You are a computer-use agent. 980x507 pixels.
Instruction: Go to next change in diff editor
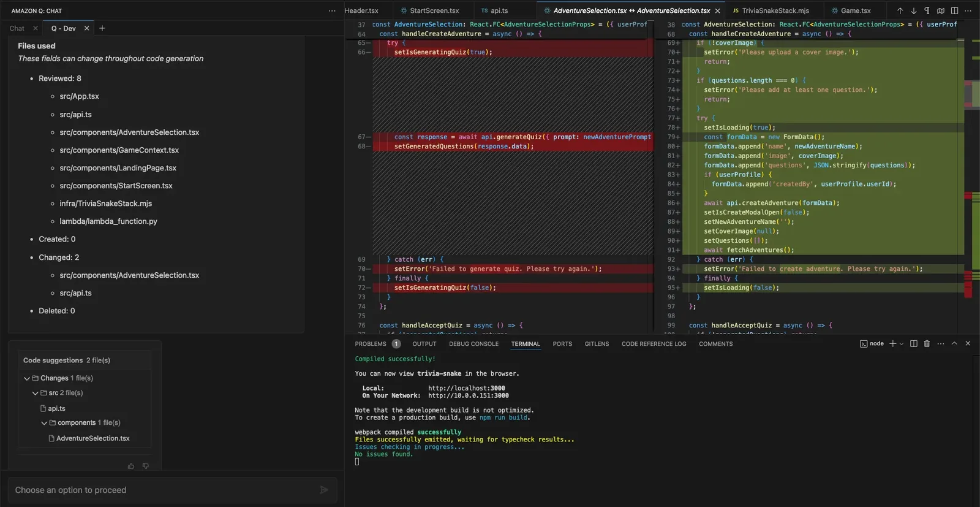click(x=913, y=10)
